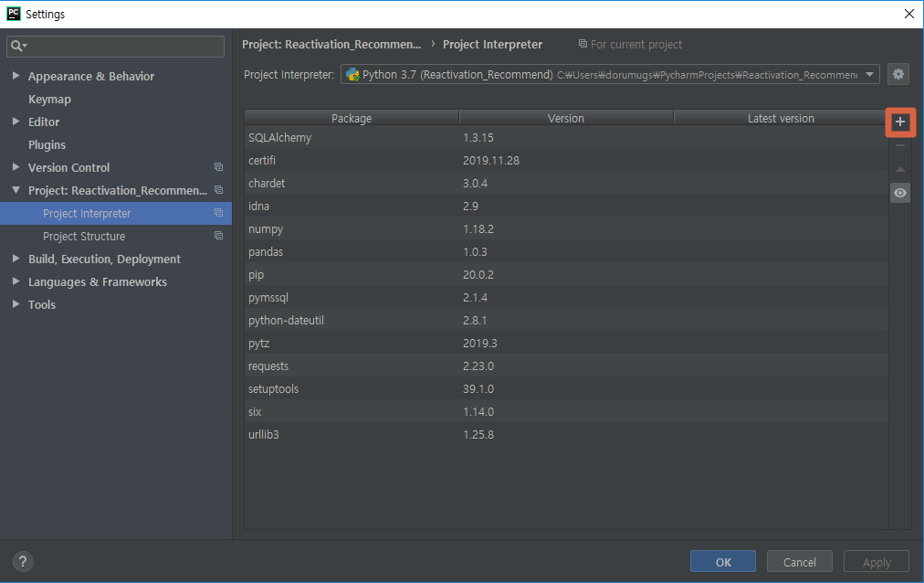This screenshot has height=583, width=924.
Task: Expand the Appearance & Behavior section
Action: pyautogui.click(x=16, y=76)
